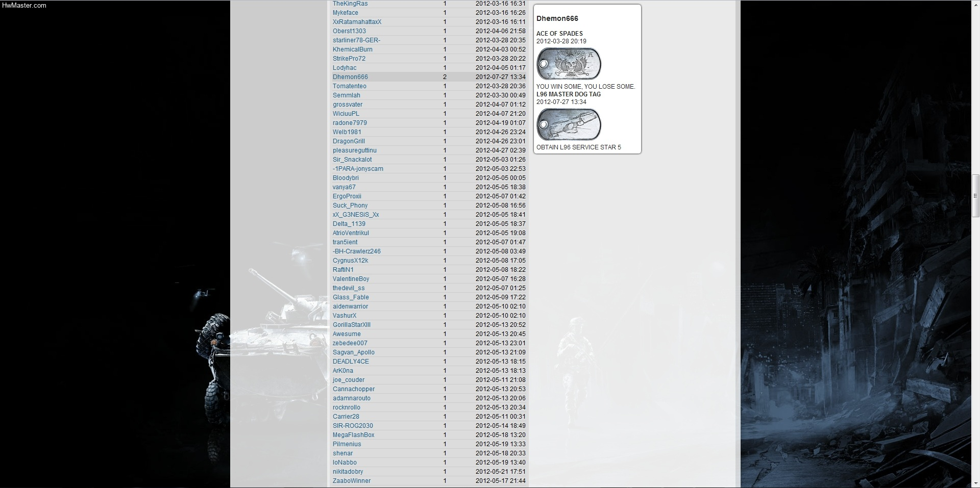Open player WiciuuPL link
Screen dimensions: 980x488
click(x=346, y=114)
